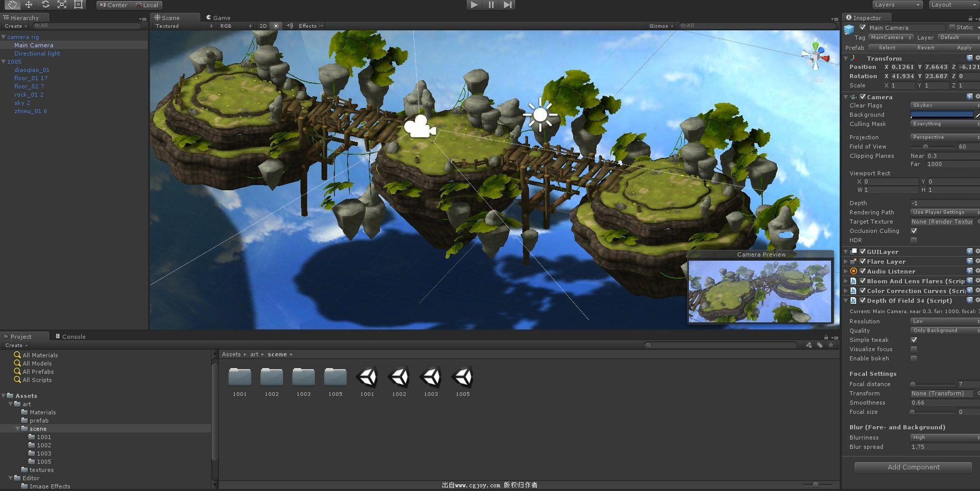Click the camera gizmo in scene
This screenshot has width=980, height=491.
tap(420, 126)
